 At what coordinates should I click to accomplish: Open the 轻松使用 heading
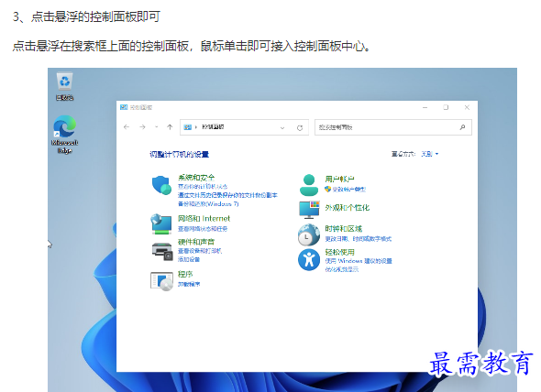(339, 252)
